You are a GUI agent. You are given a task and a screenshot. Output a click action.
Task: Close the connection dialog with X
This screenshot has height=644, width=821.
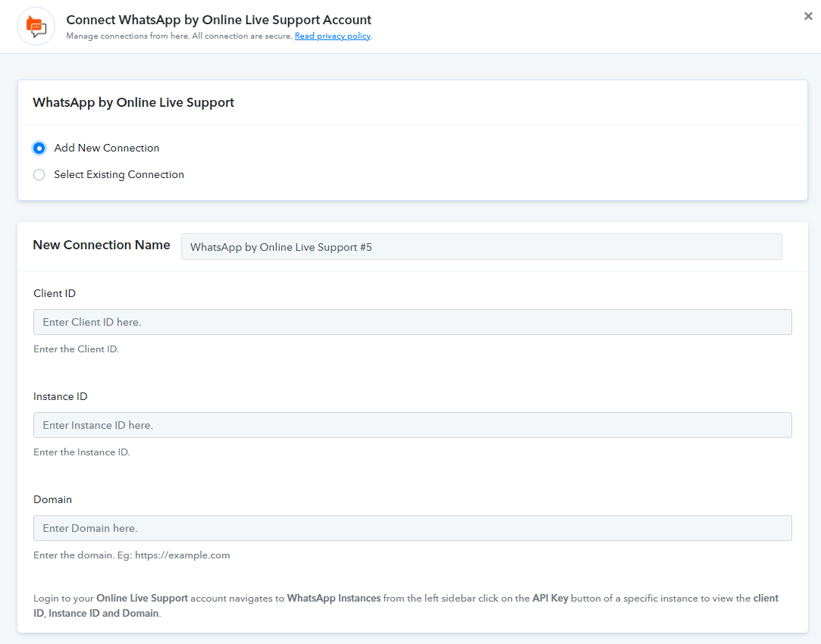[x=808, y=16]
